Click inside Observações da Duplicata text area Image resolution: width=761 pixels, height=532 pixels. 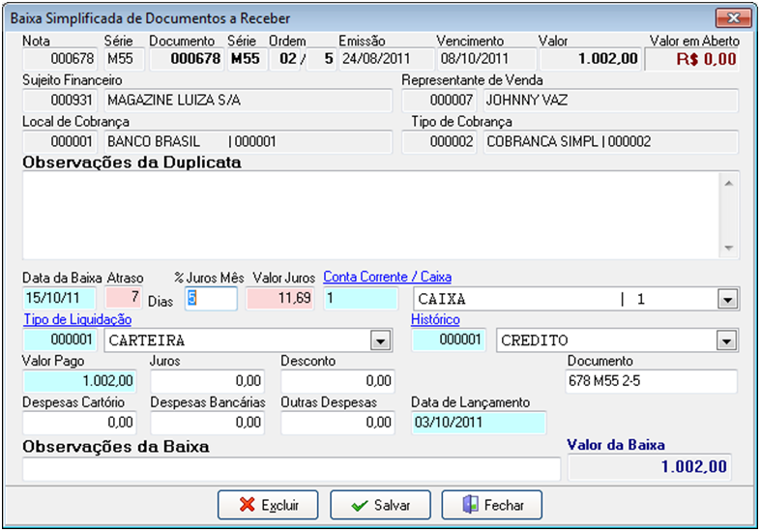pyautogui.click(x=370, y=215)
